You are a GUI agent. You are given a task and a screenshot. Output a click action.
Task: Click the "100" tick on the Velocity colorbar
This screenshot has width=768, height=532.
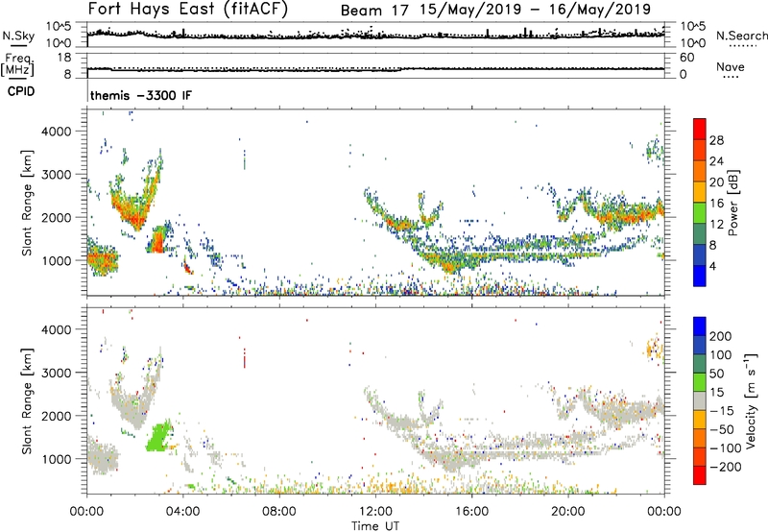721,354
